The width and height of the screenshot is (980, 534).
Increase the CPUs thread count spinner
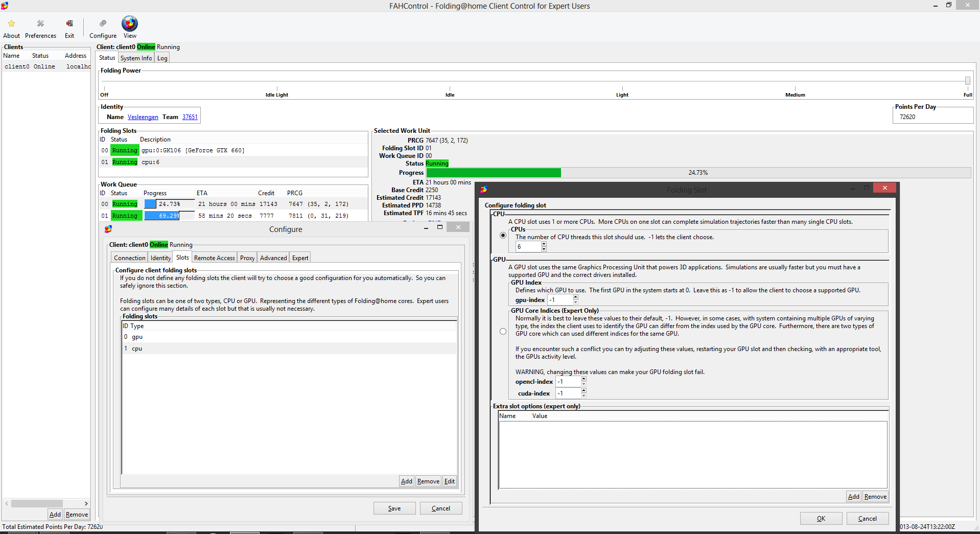coord(544,244)
